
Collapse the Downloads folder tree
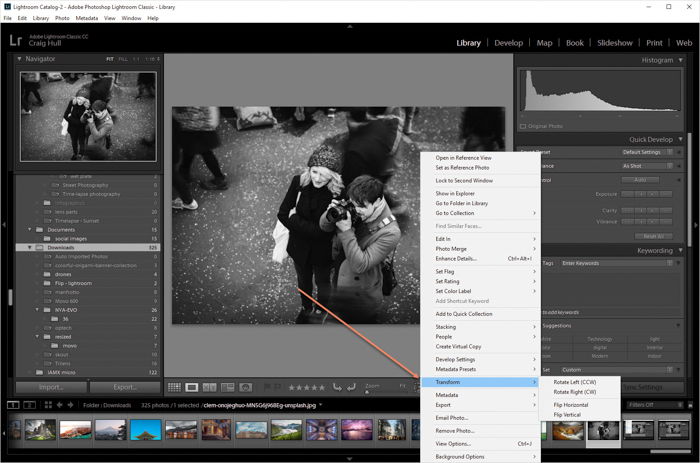click(x=30, y=247)
